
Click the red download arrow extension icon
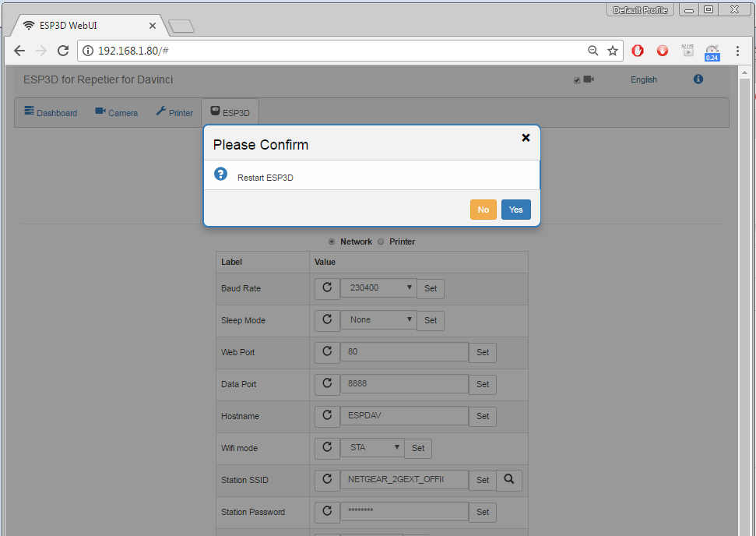pos(663,51)
